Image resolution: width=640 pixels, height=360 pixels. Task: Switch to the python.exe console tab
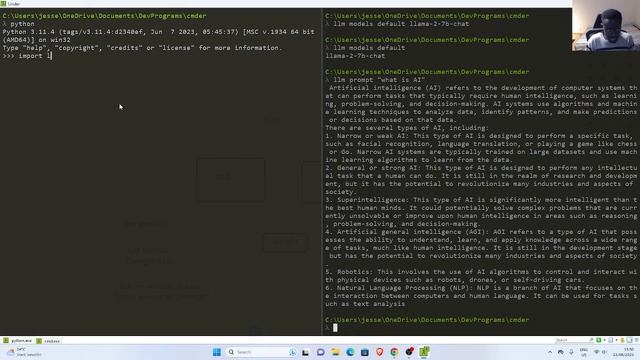click(x=17, y=340)
